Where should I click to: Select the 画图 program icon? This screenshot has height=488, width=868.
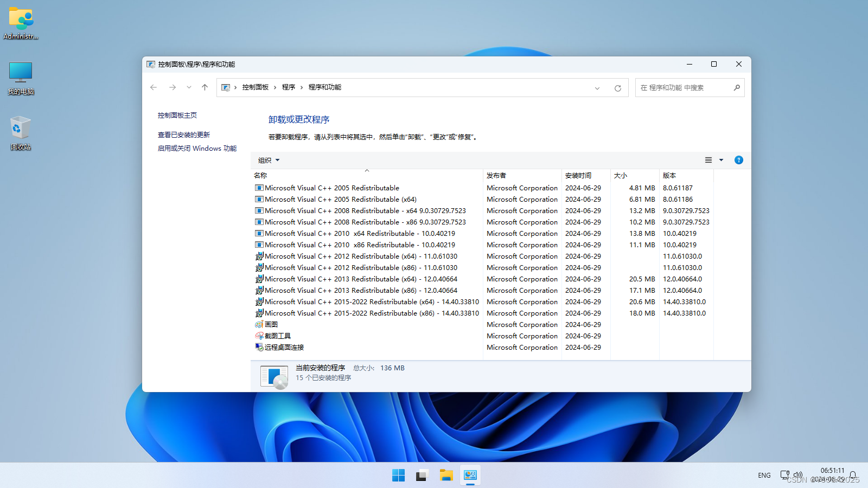coord(259,325)
